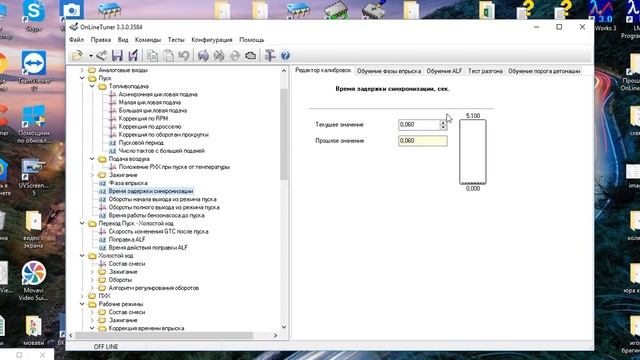Expand the Обороты tree folder
The width and height of the screenshot is (640, 360).
pyautogui.click(x=92, y=280)
